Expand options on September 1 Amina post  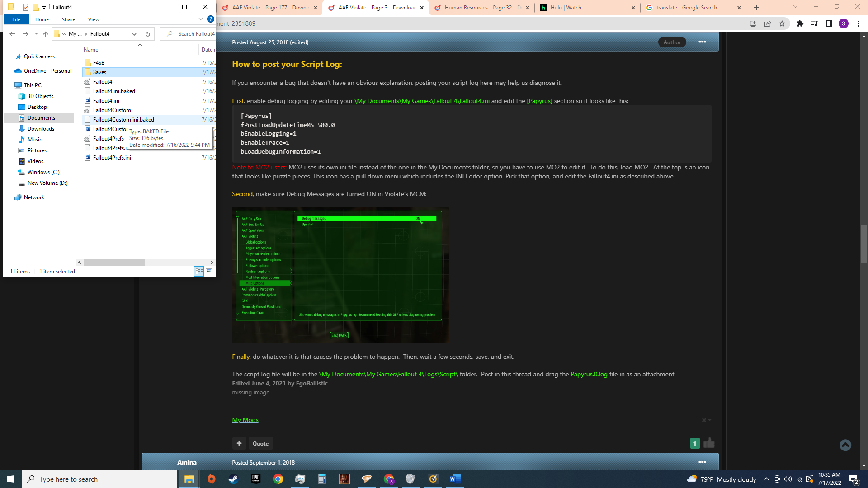702,462
